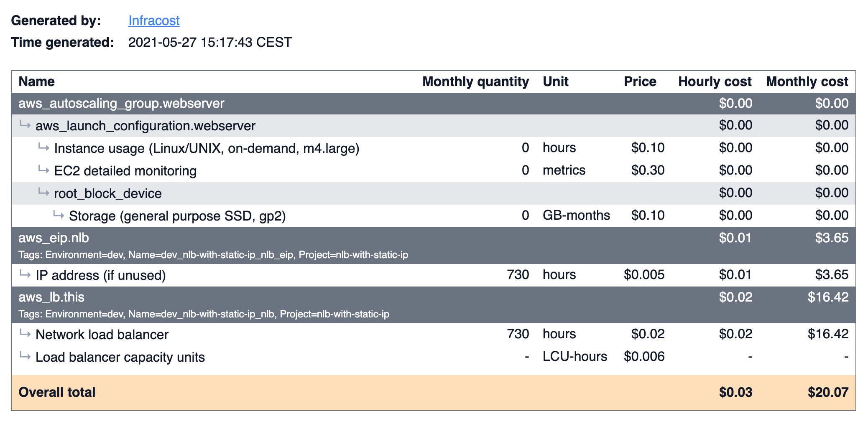Click arrow icon before aws_launch_configuration.webserver

(25, 125)
